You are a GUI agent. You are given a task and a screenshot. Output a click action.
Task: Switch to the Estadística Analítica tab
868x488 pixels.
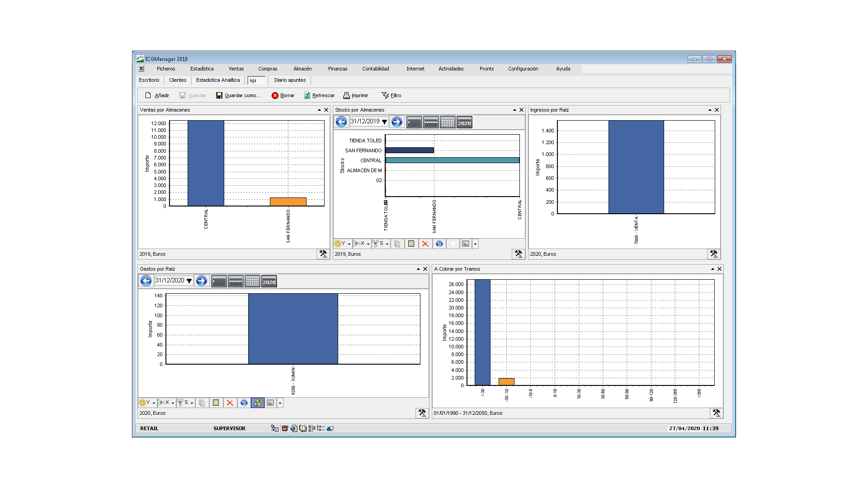(218, 80)
